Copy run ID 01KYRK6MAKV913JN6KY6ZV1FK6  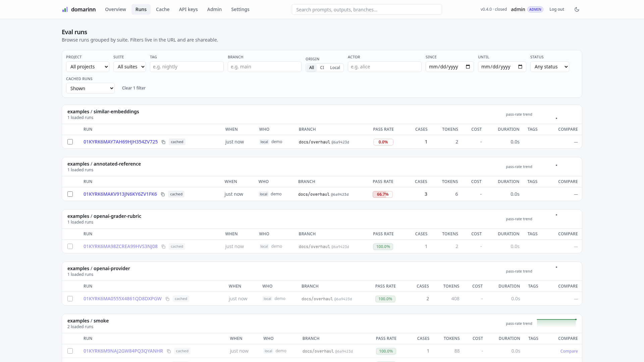(x=163, y=194)
